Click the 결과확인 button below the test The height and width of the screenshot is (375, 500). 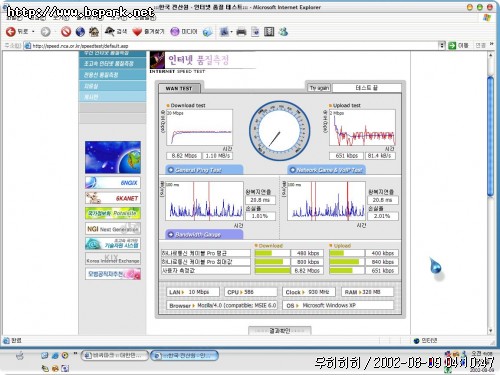(x=280, y=331)
